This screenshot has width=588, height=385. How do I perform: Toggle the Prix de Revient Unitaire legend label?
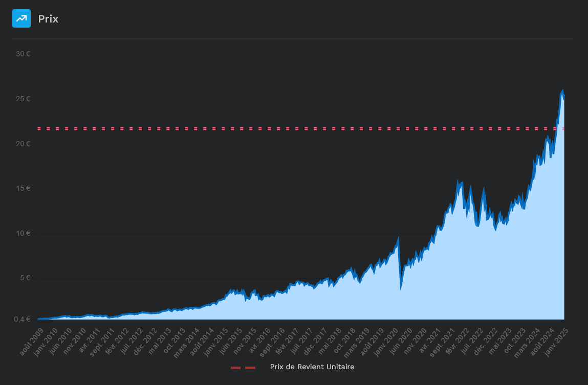[x=312, y=367]
